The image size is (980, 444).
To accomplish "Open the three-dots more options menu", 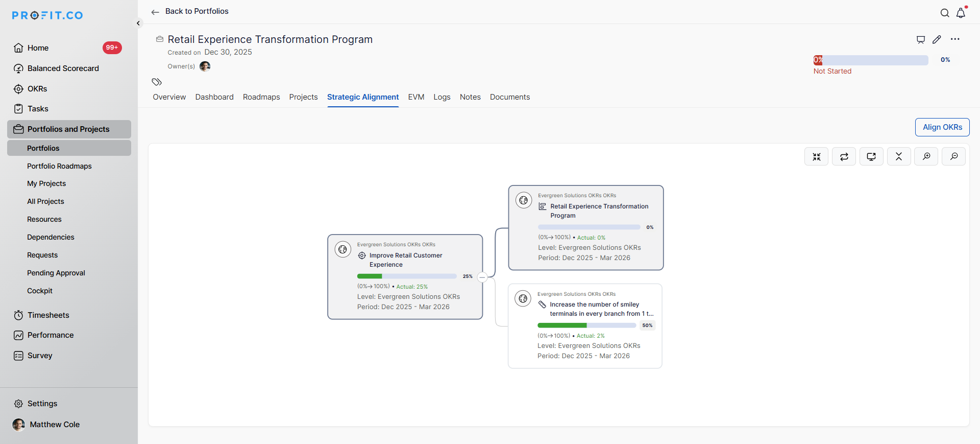I will tap(955, 39).
